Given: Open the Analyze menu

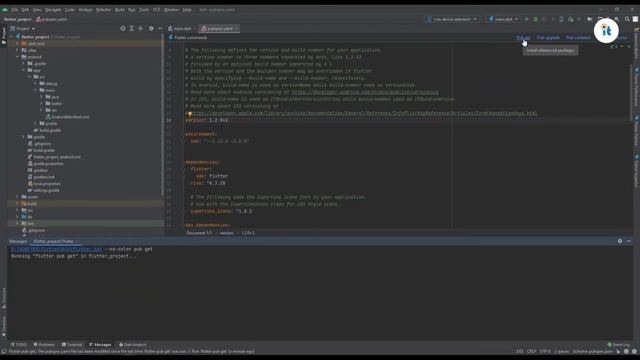Looking at the screenshot, I should coord(85,9).
